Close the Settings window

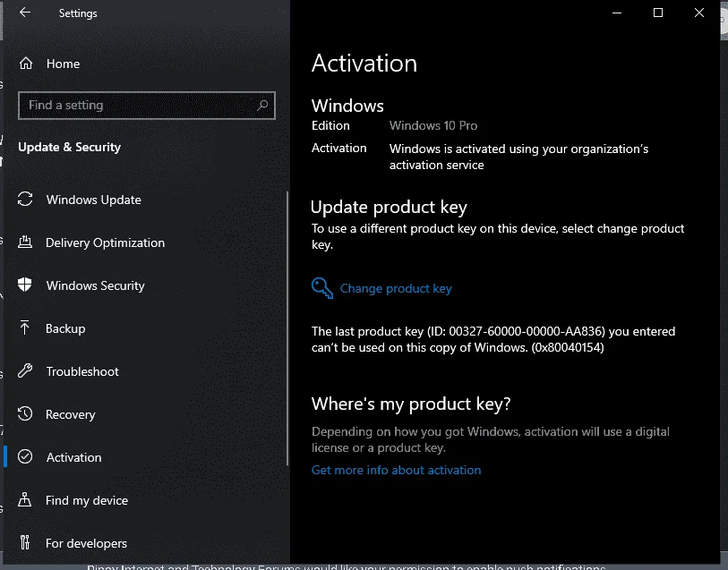click(x=699, y=13)
